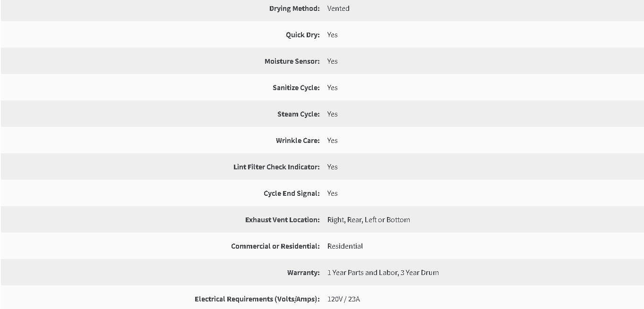Select the Moisture Sensor Yes value
Image resolution: width=644 pixels, height=309 pixels.
click(333, 61)
